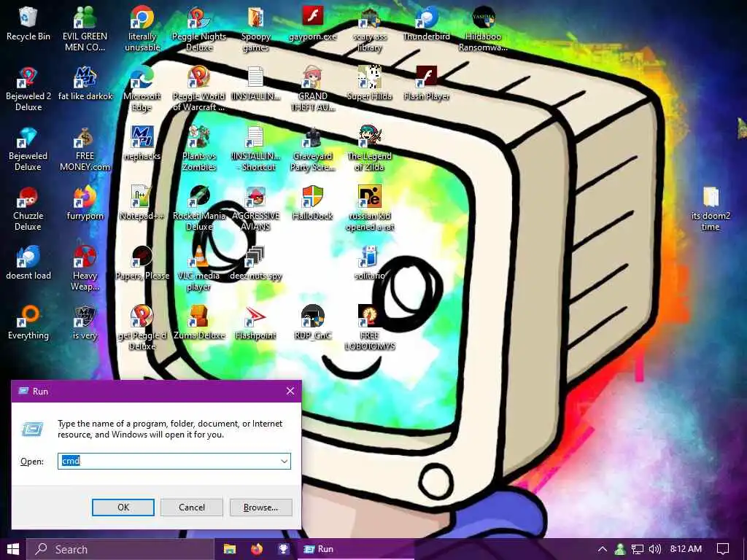Show hidden system tray icons chevron
Image resolution: width=747 pixels, height=560 pixels.
click(602, 549)
